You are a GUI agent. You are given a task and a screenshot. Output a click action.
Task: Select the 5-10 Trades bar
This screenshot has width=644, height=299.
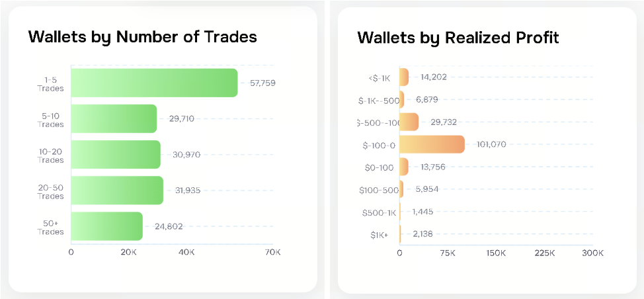(x=113, y=119)
